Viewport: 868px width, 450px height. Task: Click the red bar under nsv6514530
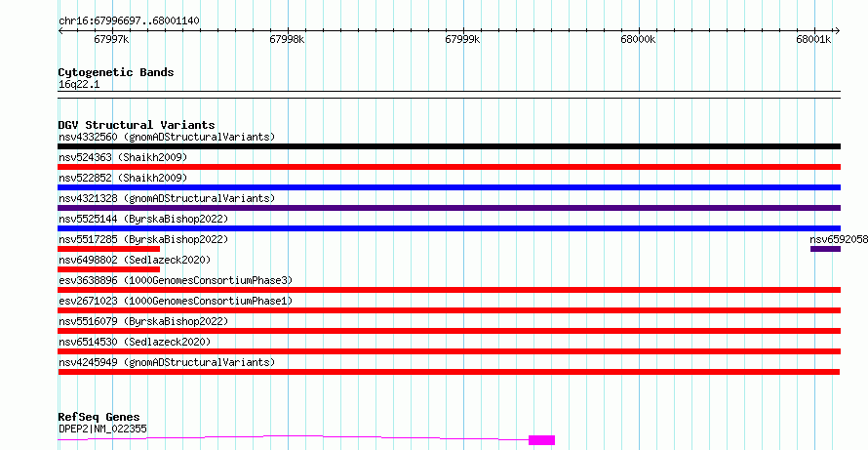click(x=450, y=351)
